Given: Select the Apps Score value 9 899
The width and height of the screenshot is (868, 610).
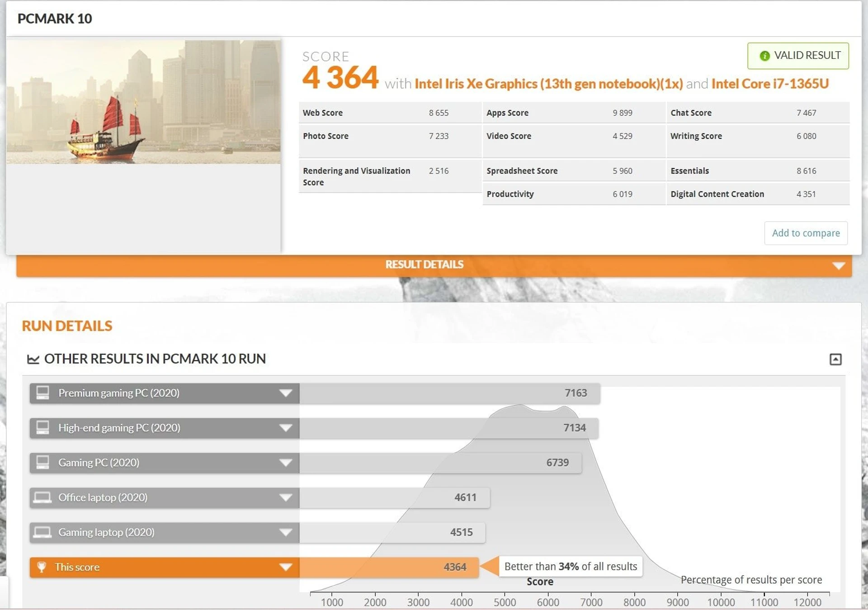Looking at the screenshot, I should point(623,113).
